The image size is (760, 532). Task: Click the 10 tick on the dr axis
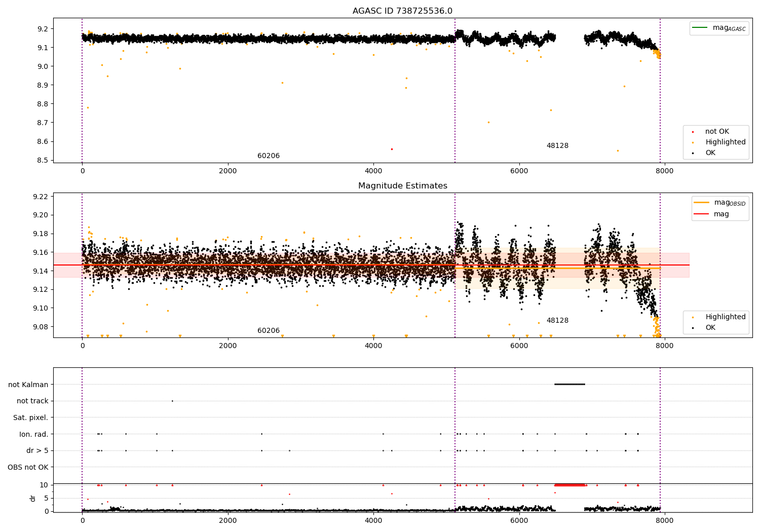[x=44, y=485]
